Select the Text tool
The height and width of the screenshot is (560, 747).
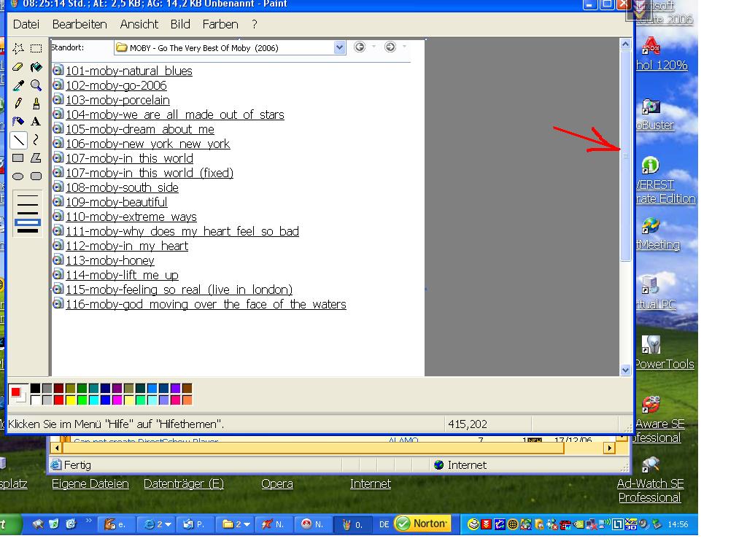36,122
